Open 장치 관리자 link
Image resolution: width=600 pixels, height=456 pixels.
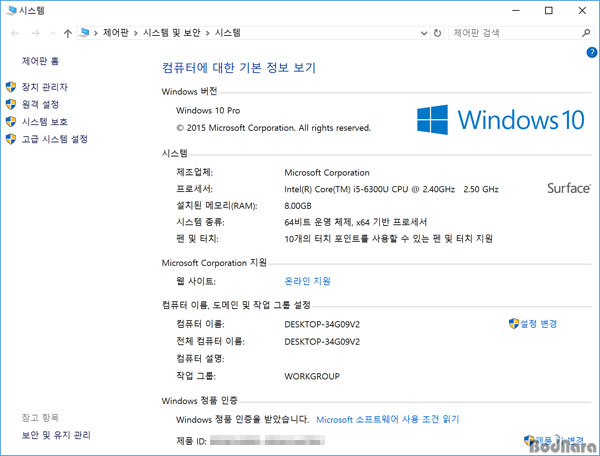pyautogui.click(x=45, y=87)
